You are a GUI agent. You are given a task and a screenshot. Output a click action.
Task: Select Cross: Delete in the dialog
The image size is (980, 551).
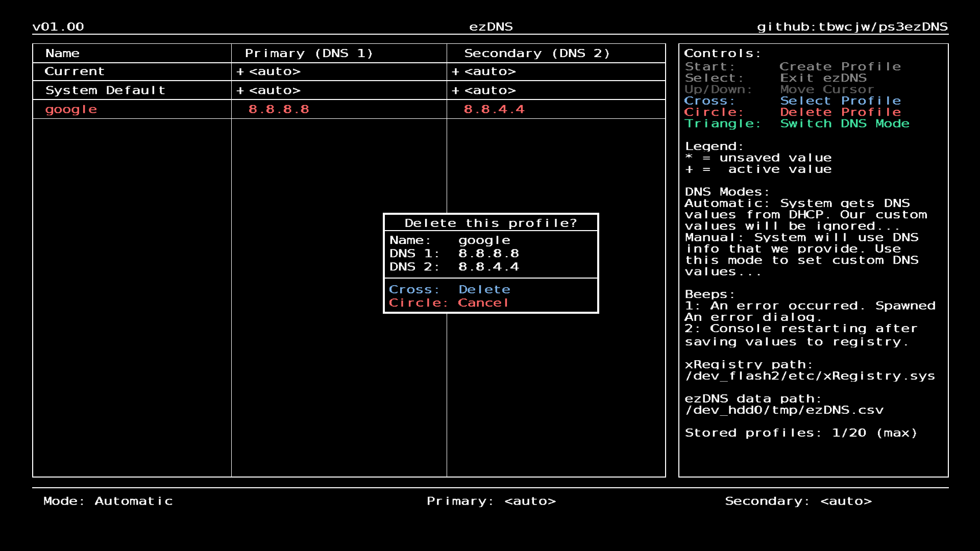pyautogui.click(x=449, y=289)
